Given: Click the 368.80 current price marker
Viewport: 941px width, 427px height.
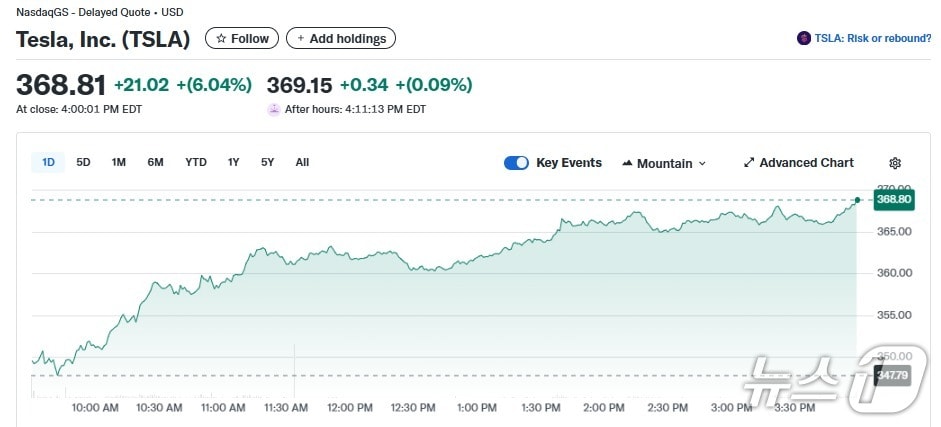Looking at the screenshot, I should pos(893,200).
